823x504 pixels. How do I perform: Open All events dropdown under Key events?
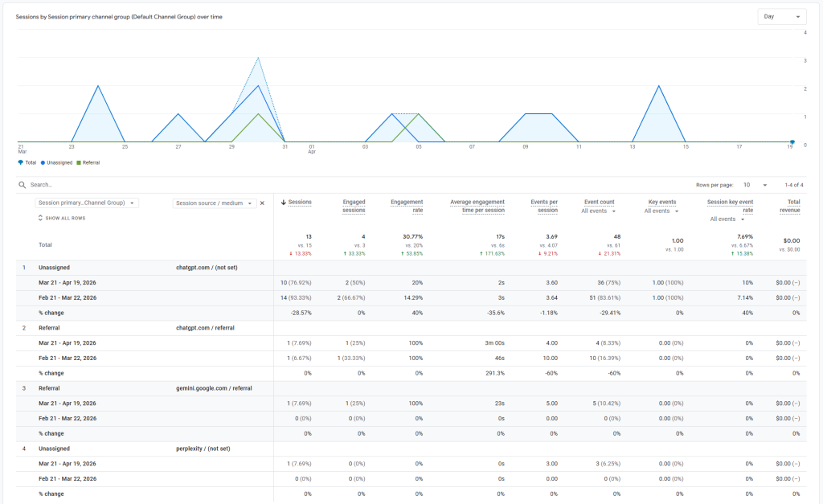(x=661, y=211)
